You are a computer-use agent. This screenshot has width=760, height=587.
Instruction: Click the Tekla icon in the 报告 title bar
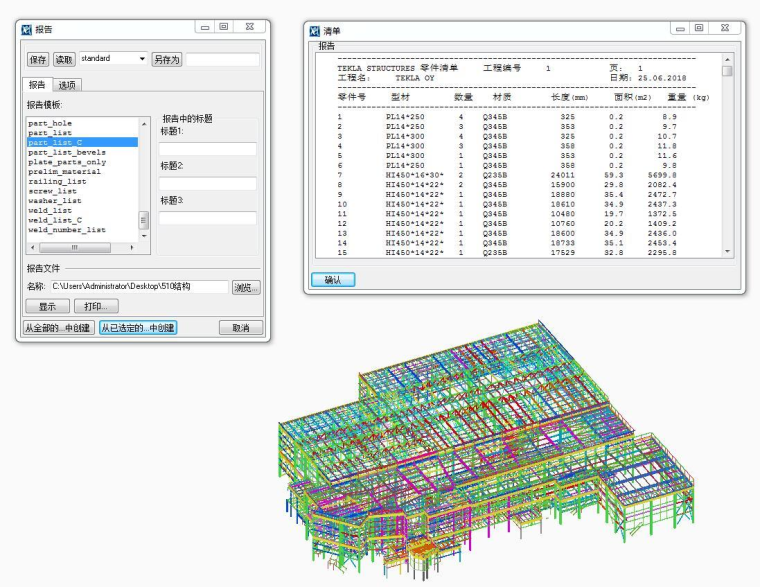(x=27, y=29)
